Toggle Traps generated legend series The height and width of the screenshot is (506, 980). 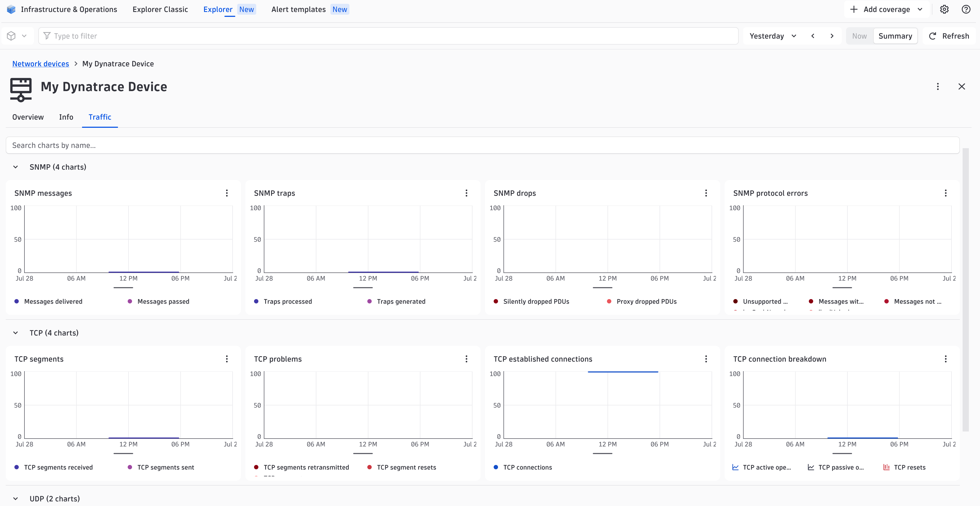pyautogui.click(x=396, y=302)
